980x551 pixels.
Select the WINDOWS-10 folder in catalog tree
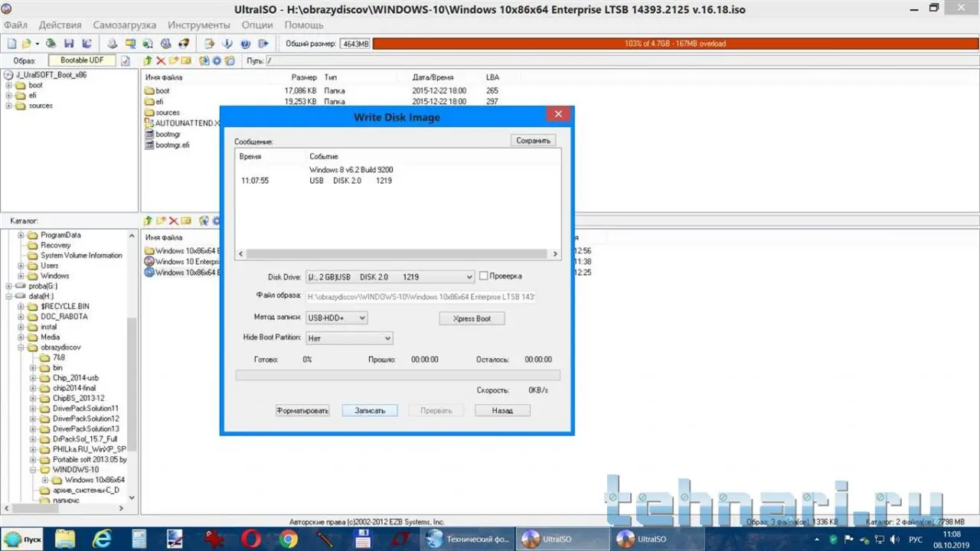coord(75,469)
